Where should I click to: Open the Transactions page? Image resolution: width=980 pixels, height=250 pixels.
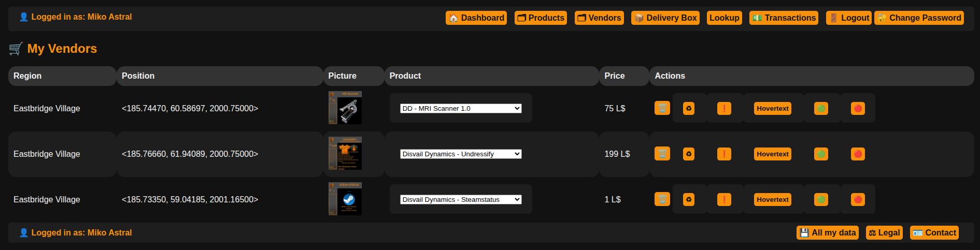point(783,18)
